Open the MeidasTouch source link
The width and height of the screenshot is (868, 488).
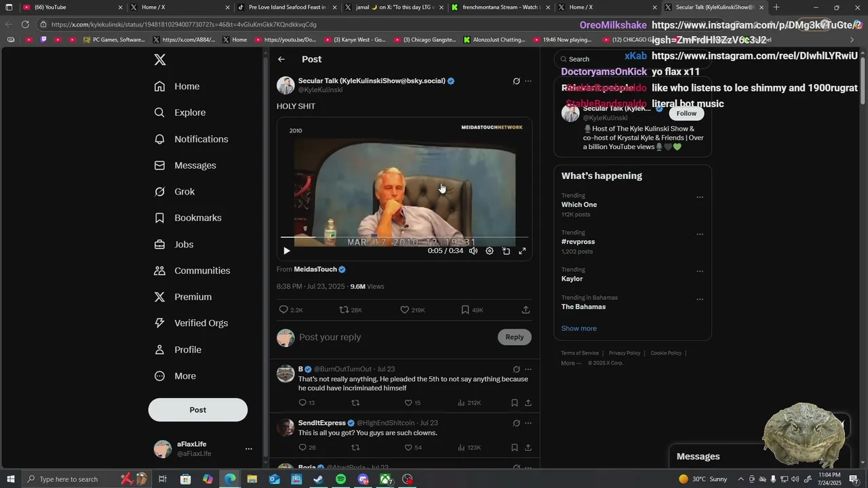click(x=315, y=269)
